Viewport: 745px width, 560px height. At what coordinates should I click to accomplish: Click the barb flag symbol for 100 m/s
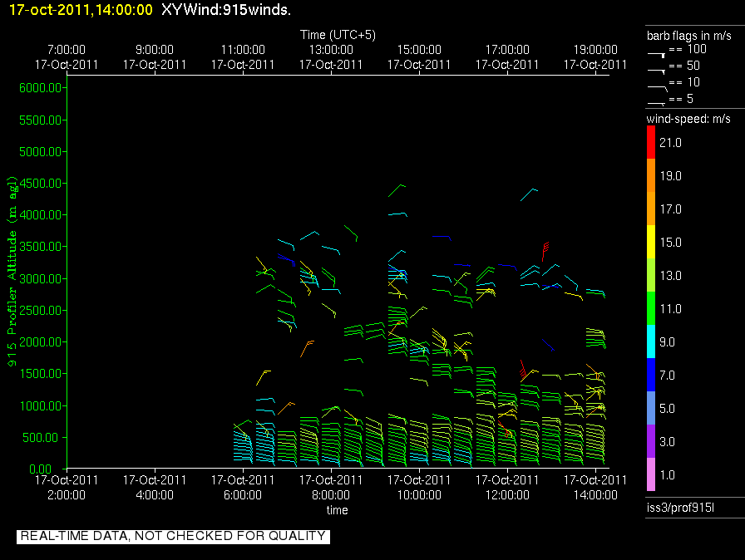point(657,55)
